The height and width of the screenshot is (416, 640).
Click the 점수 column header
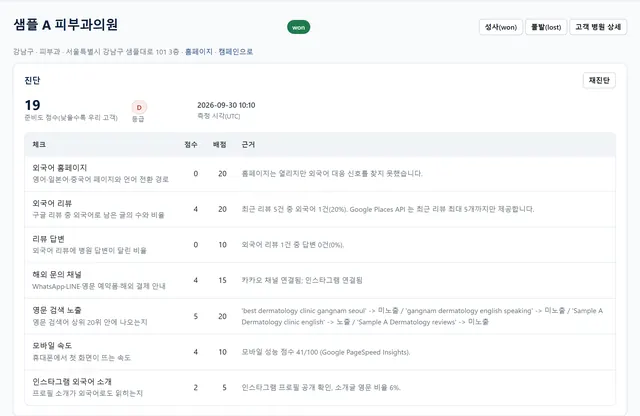click(x=191, y=145)
